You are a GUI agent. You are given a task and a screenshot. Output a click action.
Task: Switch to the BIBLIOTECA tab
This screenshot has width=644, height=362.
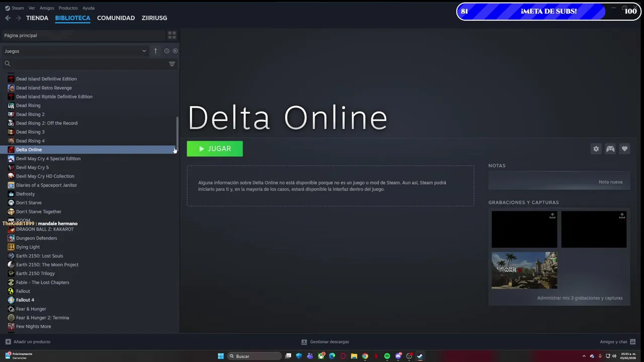coord(72,18)
